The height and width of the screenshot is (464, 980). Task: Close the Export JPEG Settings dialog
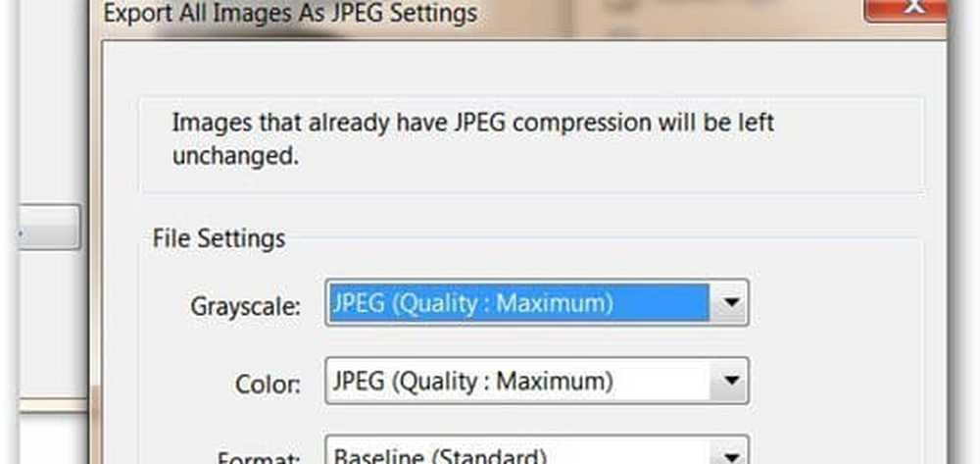905,10
